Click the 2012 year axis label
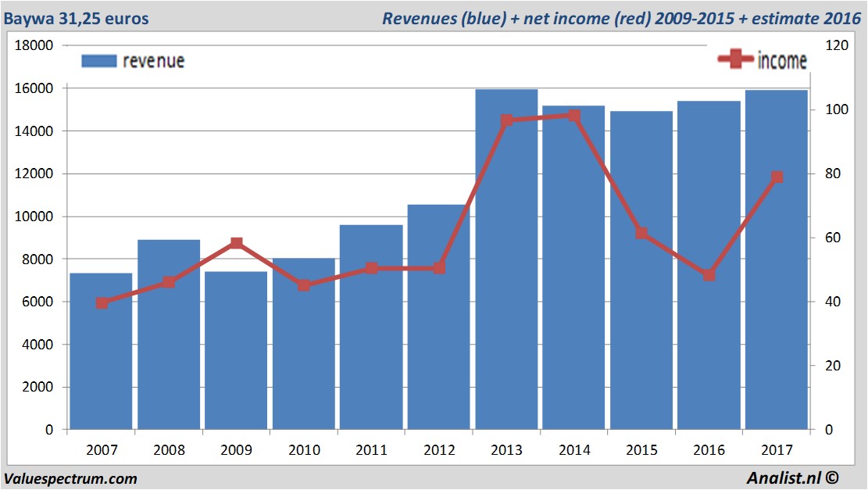This screenshot has height=490, width=868. click(439, 450)
